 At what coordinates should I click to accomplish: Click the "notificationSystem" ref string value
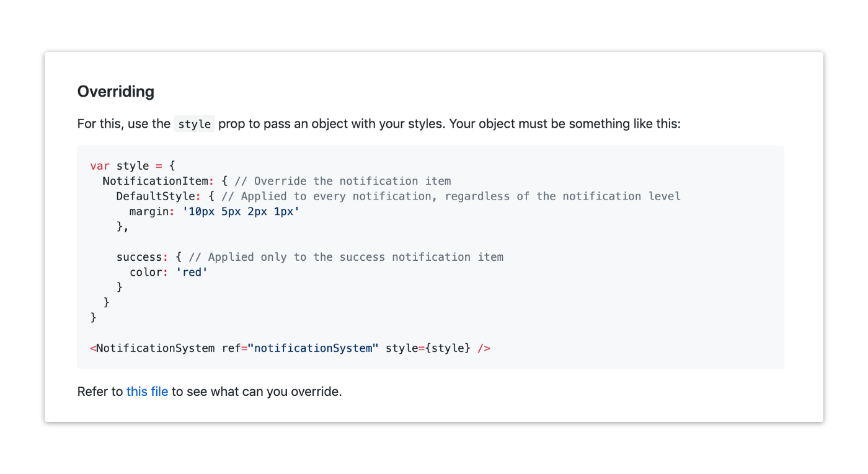tap(313, 348)
